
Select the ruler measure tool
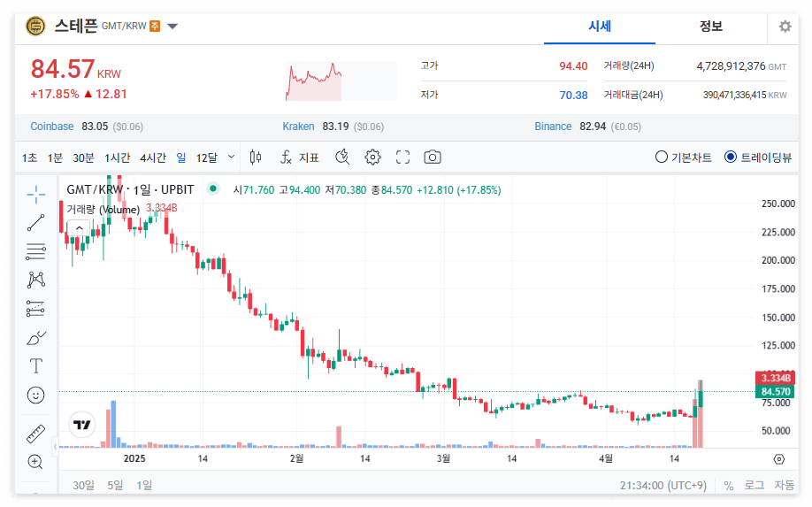[35, 434]
